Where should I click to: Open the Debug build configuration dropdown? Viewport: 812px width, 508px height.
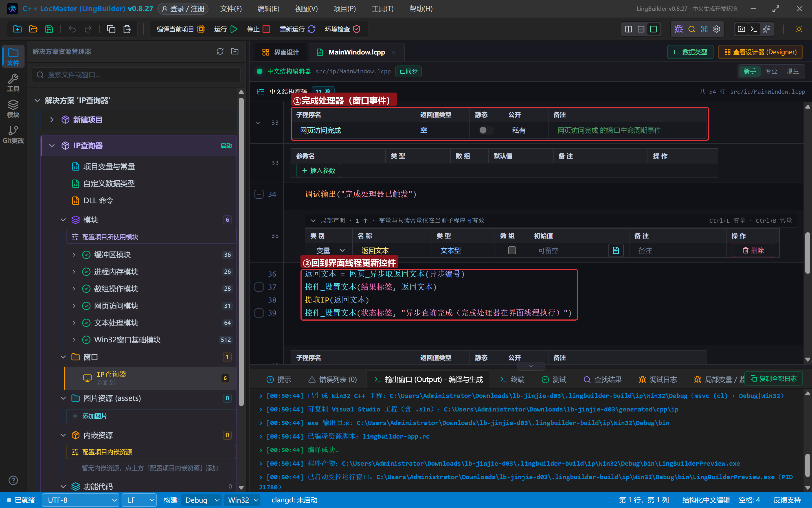[x=201, y=500]
